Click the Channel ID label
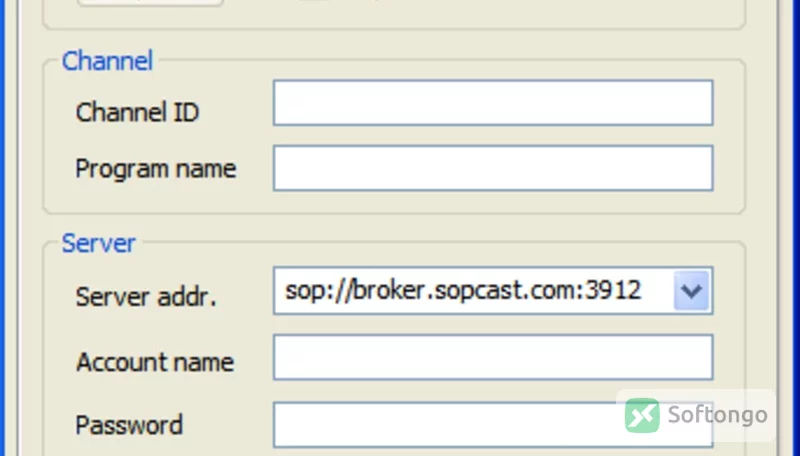This screenshot has height=456, width=800. 137,112
